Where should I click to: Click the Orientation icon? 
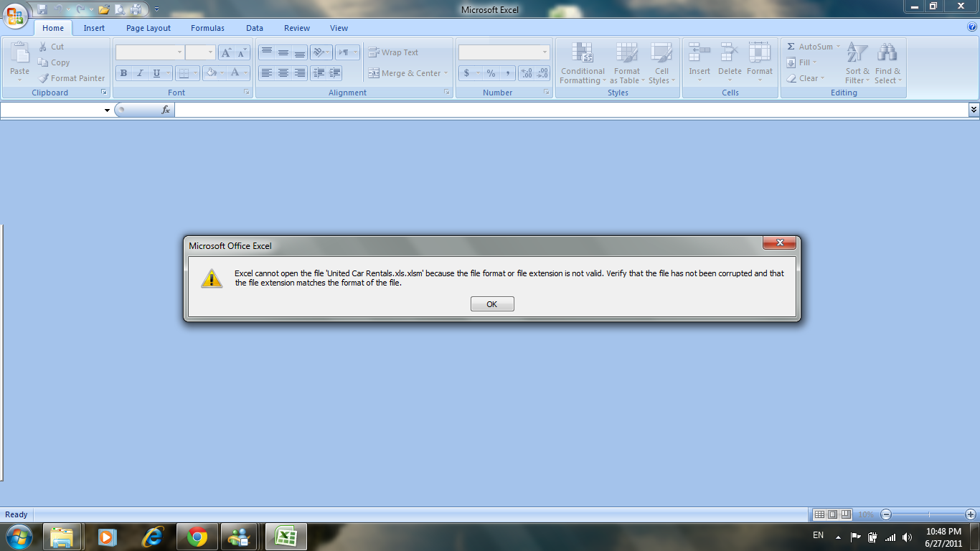[x=319, y=52]
